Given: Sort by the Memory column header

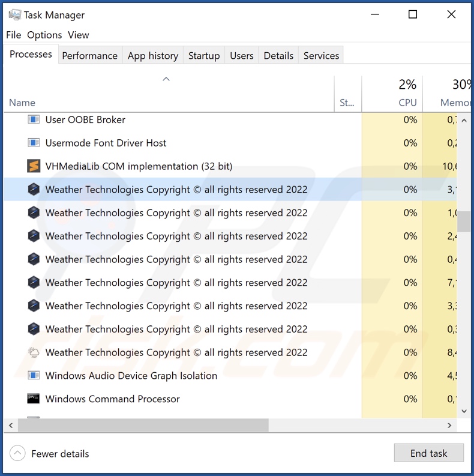Looking at the screenshot, I should (x=446, y=94).
